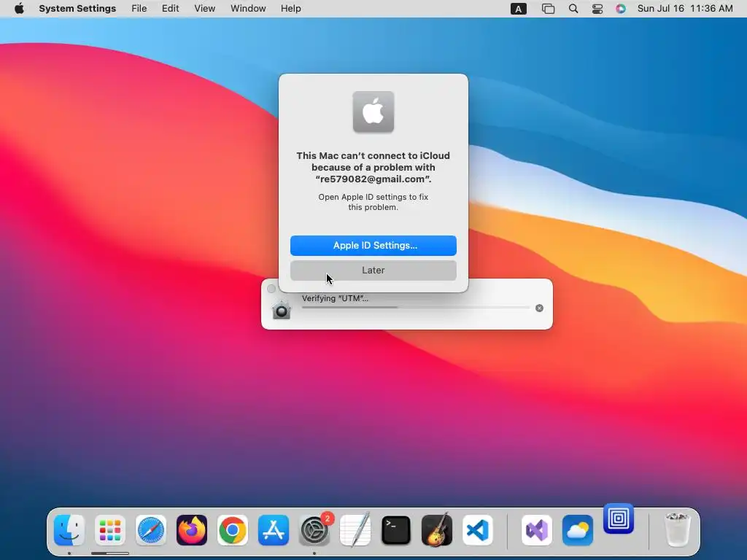This screenshot has height=560, width=747.
Task: Click the Gatekeeper icon in verification window
Action: coord(281,309)
